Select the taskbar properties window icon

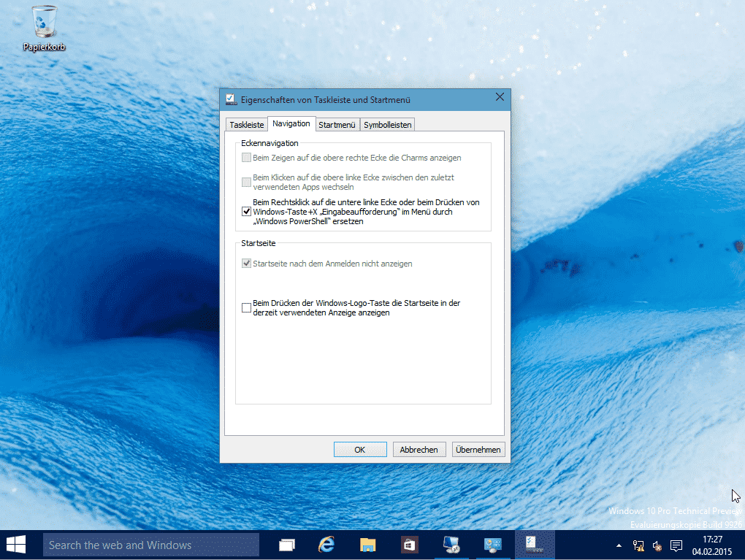coord(534,545)
